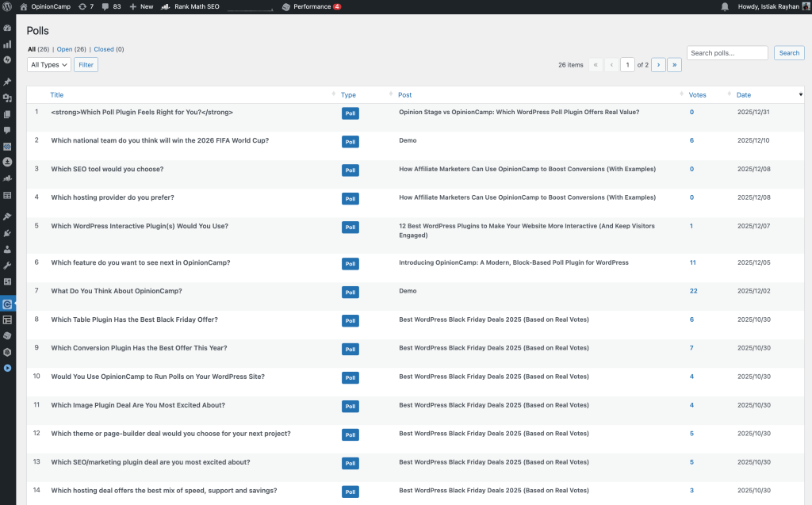Open the New content menu in admin bar

(x=142, y=6)
